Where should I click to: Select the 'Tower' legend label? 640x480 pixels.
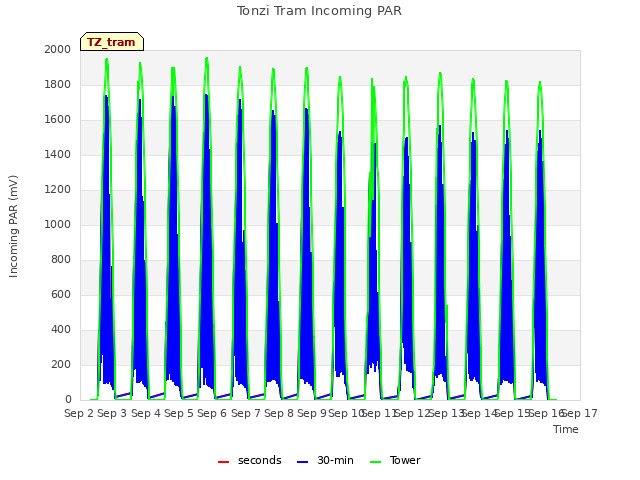(x=405, y=460)
